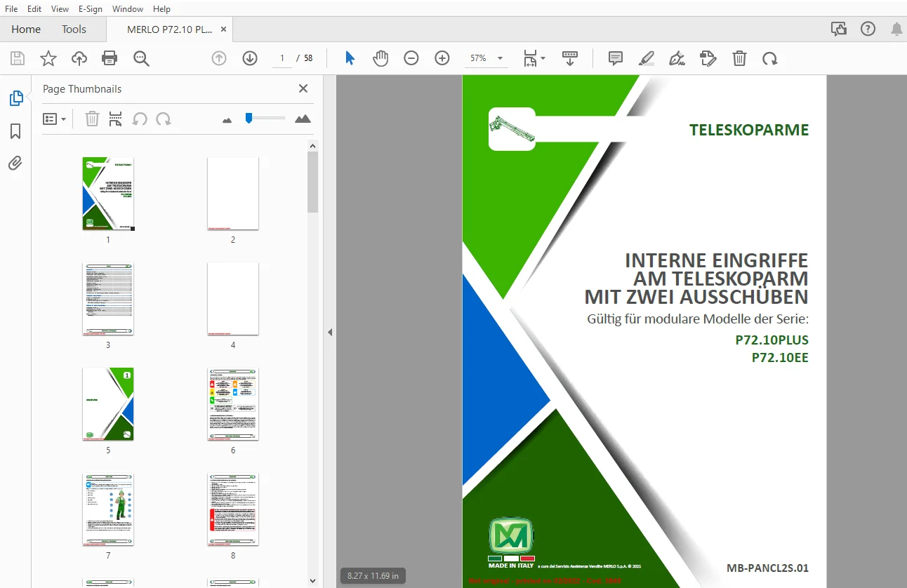
Task: Close the Page Thumbnails panel
Action: point(303,88)
